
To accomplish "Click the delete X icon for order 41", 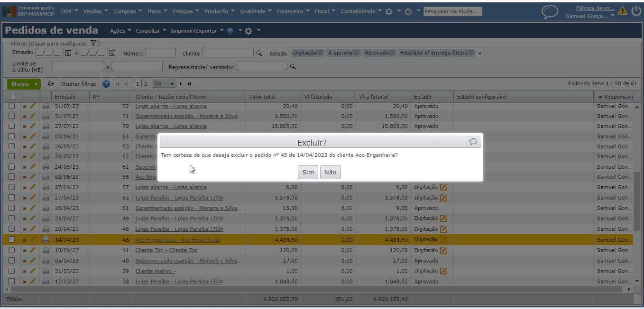I will (25, 251).
